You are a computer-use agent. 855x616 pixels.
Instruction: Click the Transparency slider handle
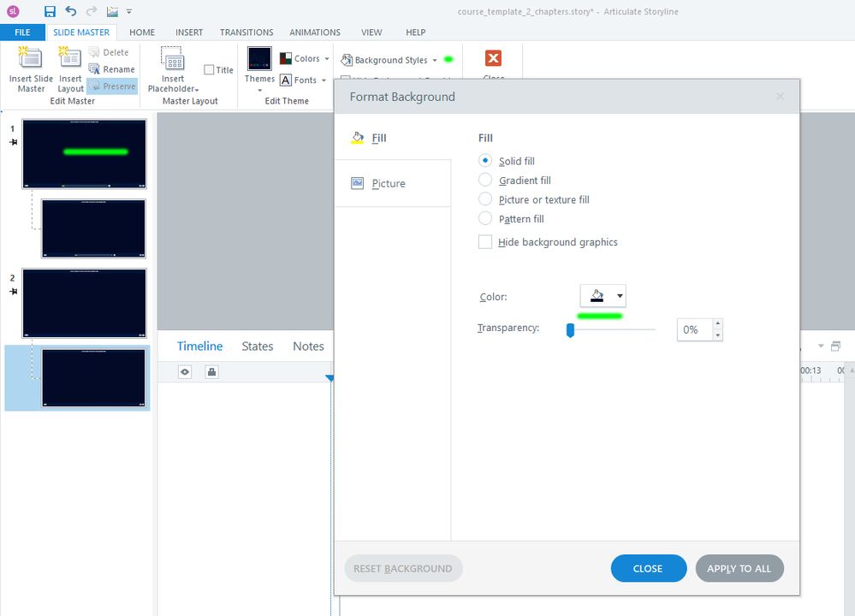point(570,329)
